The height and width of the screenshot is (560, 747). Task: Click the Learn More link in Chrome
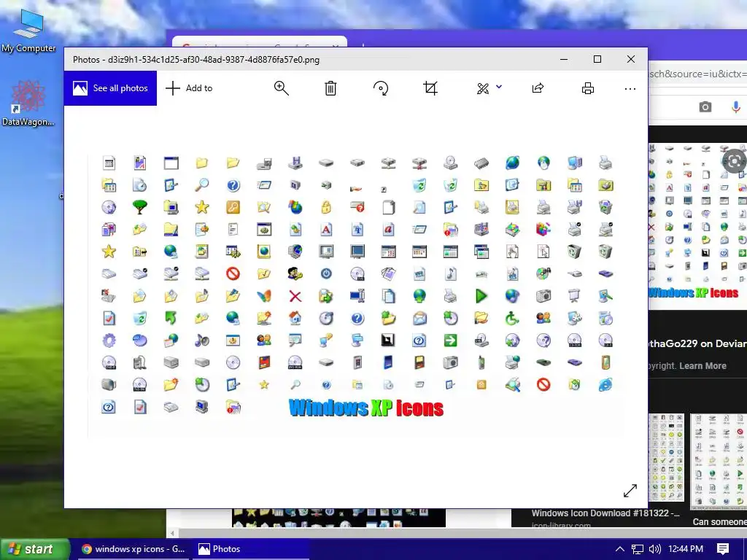703,366
